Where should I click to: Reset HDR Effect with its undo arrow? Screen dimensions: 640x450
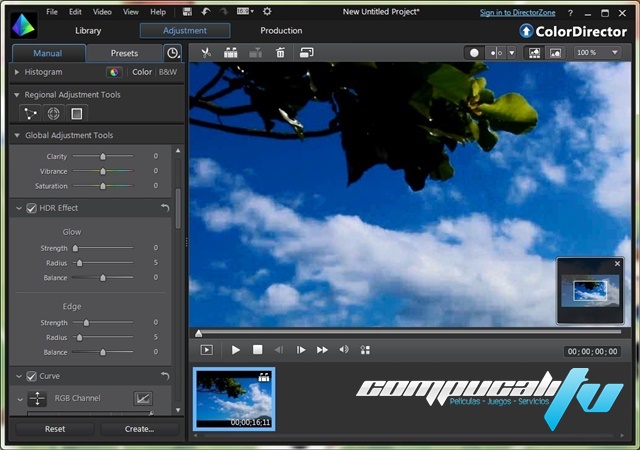pyautogui.click(x=165, y=208)
